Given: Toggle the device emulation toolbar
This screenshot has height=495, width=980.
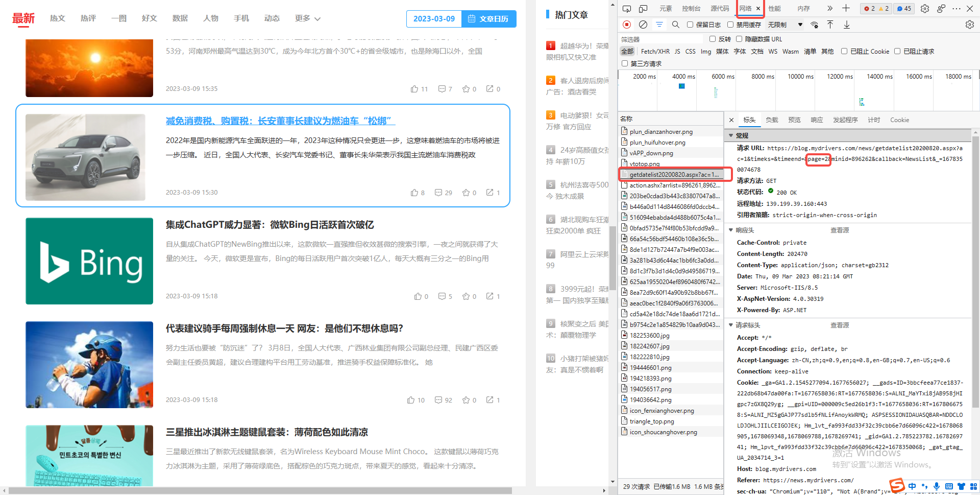Looking at the screenshot, I should pyautogui.click(x=643, y=8).
